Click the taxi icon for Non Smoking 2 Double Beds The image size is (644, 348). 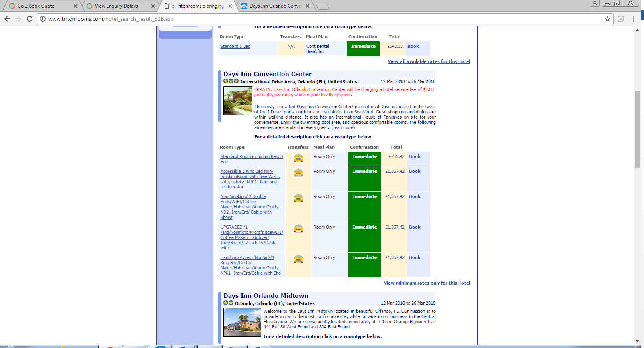tap(298, 198)
